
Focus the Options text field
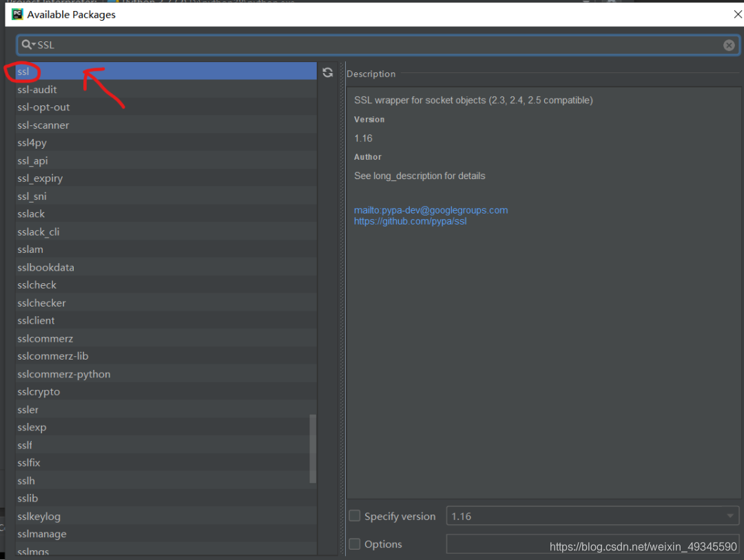tap(592, 544)
